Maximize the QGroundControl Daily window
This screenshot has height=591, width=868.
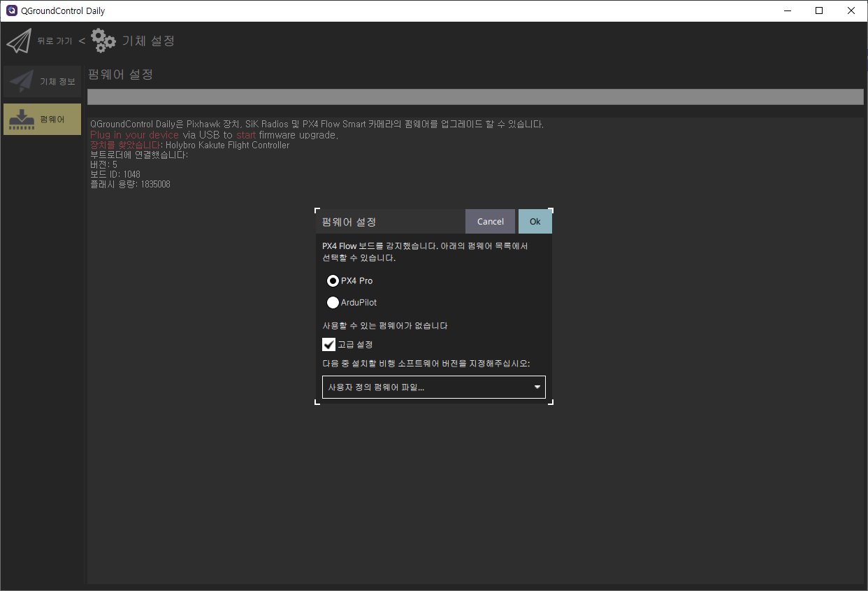click(x=819, y=10)
